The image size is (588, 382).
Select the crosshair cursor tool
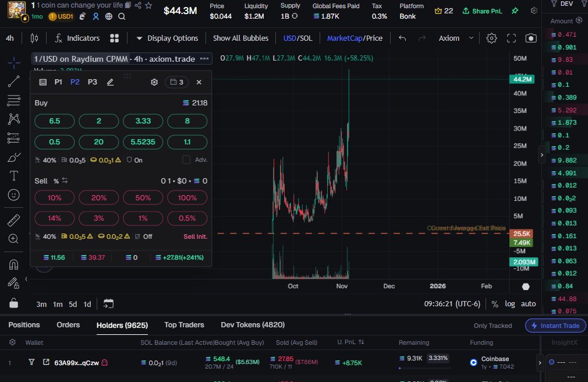14,63
